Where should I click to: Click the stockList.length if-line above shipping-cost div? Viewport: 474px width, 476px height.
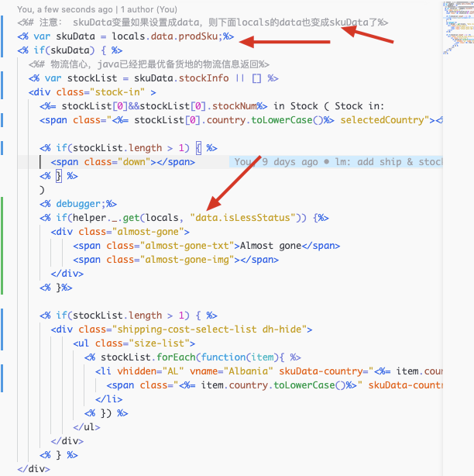click(x=129, y=316)
